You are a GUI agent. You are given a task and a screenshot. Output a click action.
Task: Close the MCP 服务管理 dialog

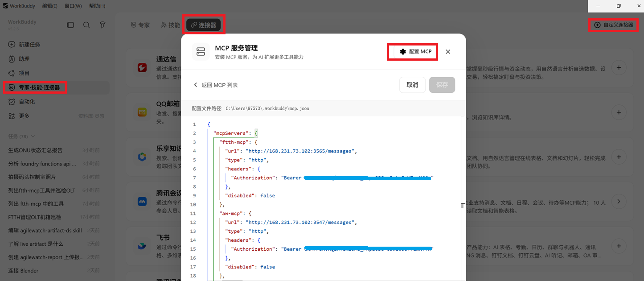pyautogui.click(x=448, y=52)
